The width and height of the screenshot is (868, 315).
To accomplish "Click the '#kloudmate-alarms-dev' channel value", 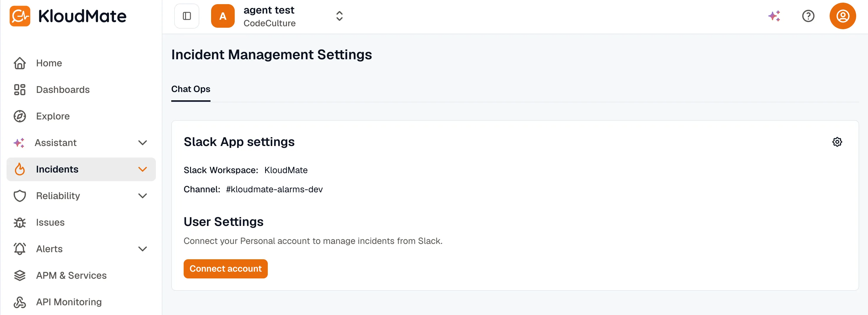I will (274, 189).
